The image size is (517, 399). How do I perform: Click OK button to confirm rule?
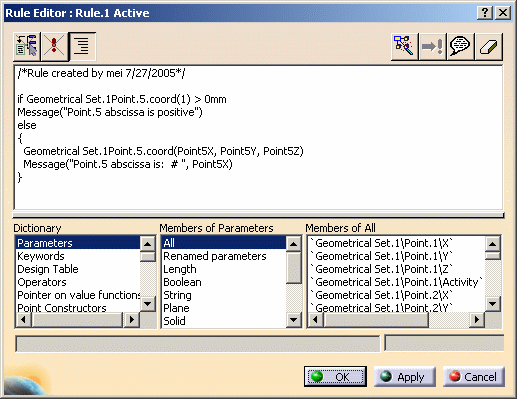335,377
